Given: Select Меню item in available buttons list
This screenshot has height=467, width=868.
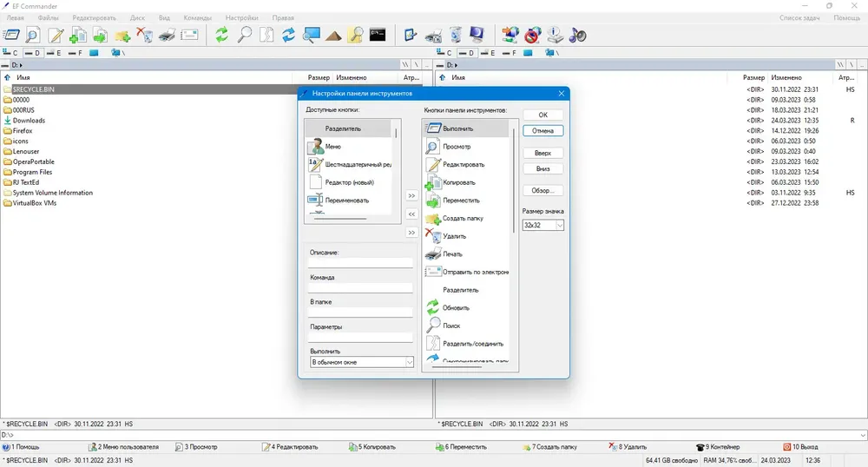Looking at the screenshot, I should click(349, 147).
